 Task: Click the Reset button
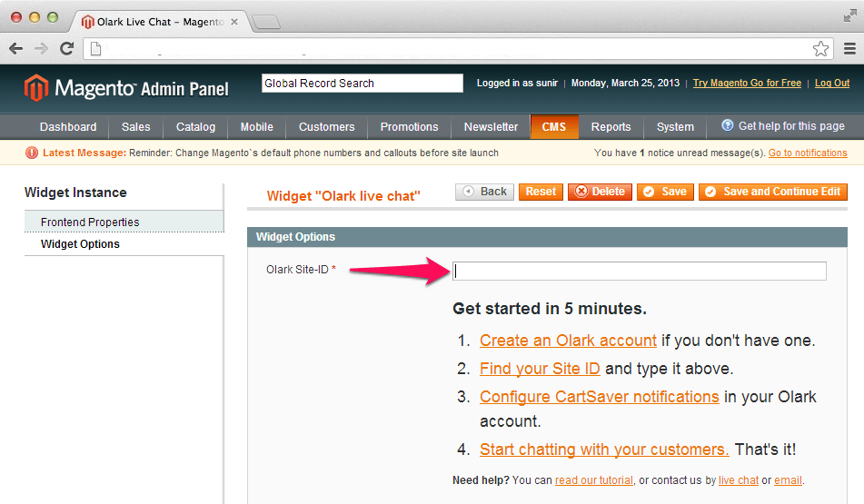(541, 192)
